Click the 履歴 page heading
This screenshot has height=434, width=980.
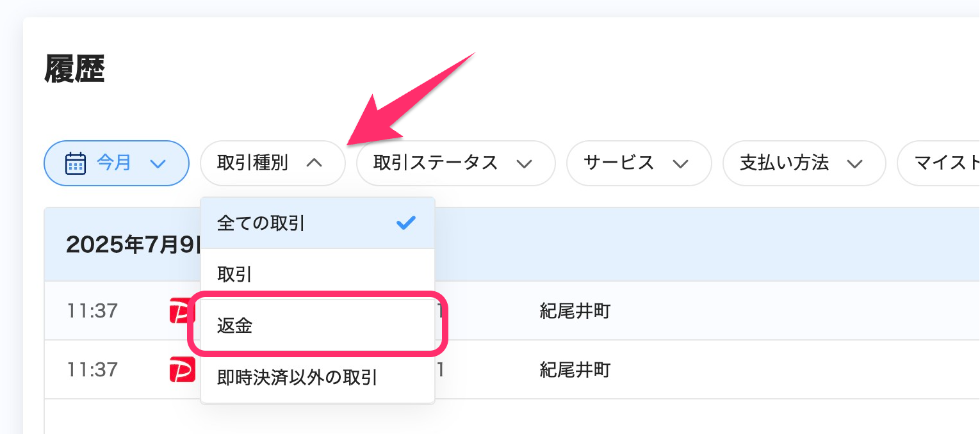click(x=74, y=69)
